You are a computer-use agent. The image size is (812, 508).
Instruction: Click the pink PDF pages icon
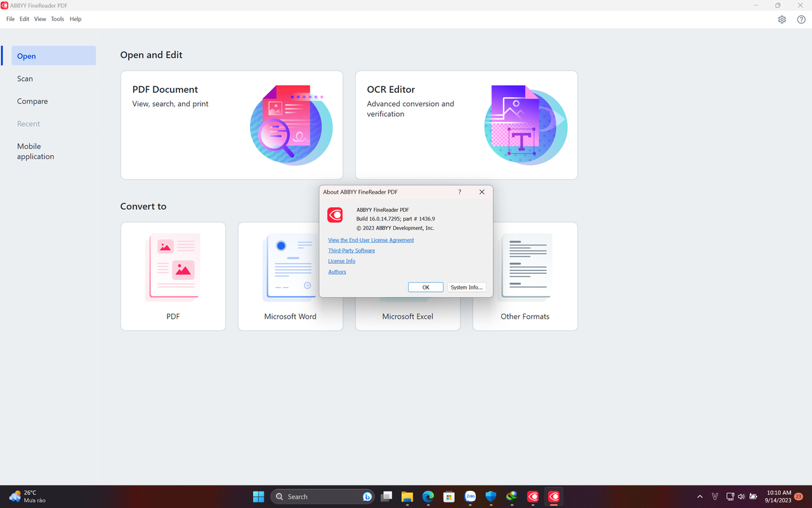pos(173,267)
